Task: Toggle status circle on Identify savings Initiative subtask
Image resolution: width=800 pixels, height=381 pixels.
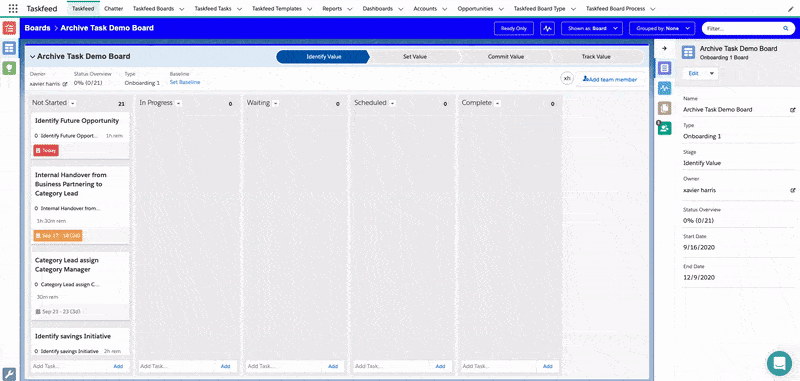Action: (x=37, y=351)
